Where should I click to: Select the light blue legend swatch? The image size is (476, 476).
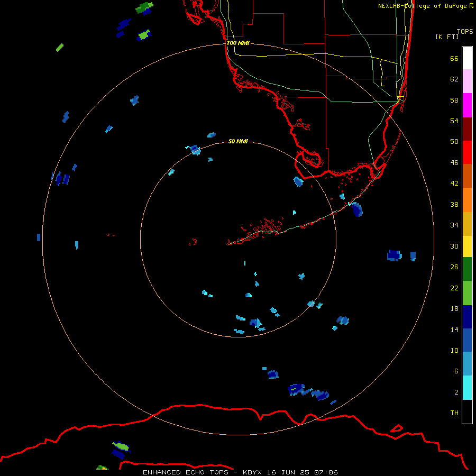[x=467, y=364]
